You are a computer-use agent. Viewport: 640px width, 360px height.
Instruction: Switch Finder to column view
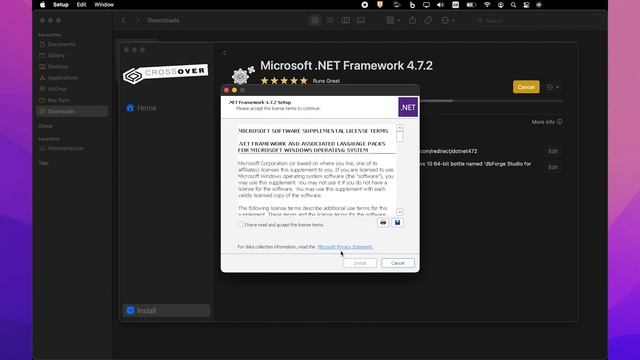346,20
